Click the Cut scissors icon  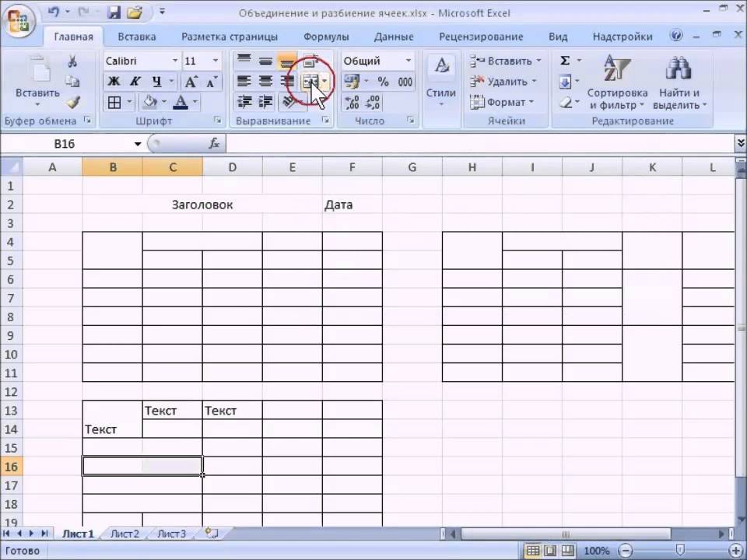(72, 61)
